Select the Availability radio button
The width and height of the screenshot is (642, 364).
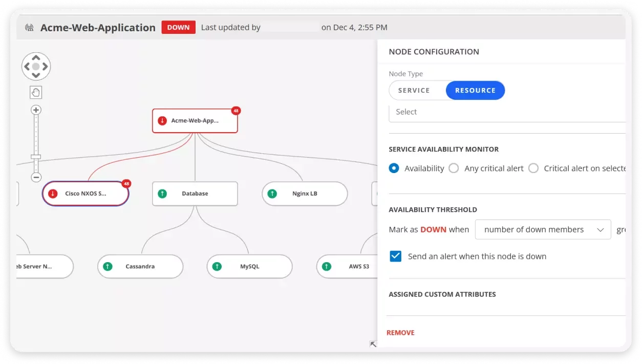pyautogui.click(x=394, y=168)
